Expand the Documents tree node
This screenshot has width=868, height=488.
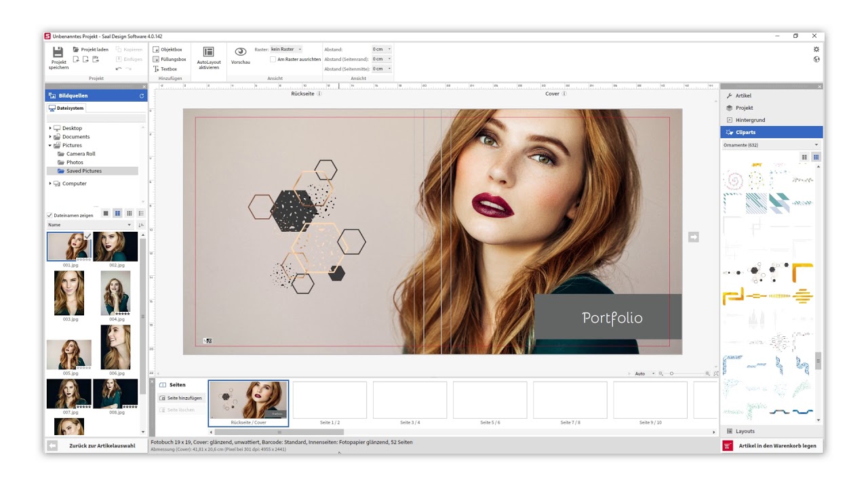[50, 137]
